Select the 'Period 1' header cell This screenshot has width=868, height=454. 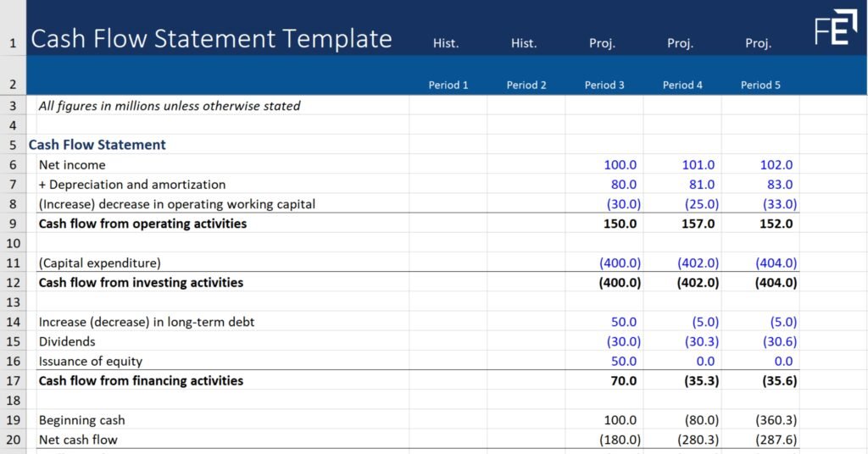click(x=448, y=86)
